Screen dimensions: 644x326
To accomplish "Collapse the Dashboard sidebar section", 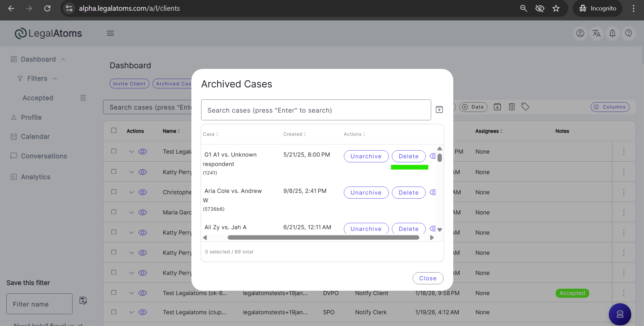I will coord(63,59).
